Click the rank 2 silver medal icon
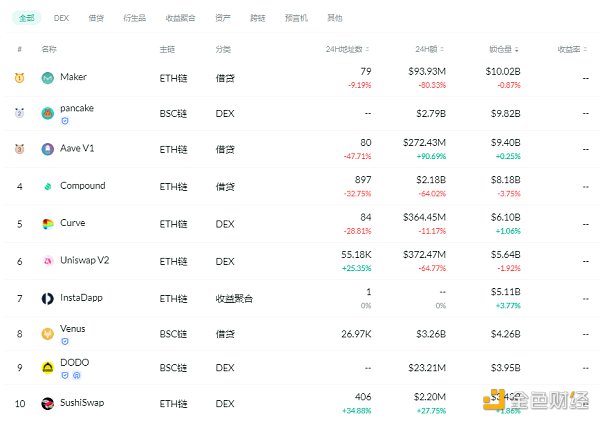Screen dimensions: 600x421 (x=20, y=113)
